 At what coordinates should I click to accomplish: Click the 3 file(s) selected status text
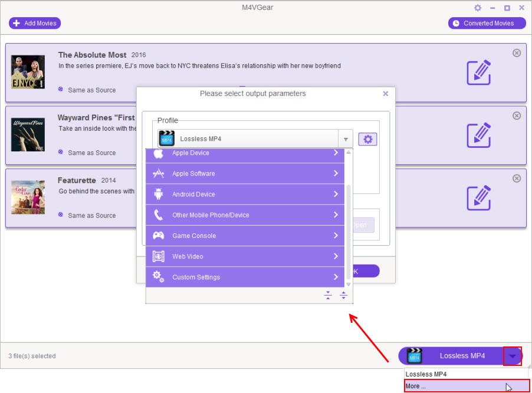tap(32, 356)
